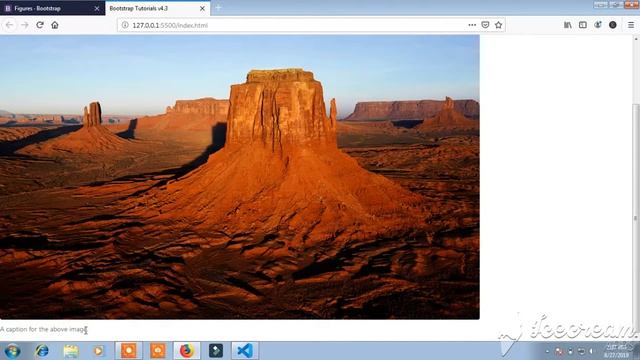Screen dimensions: 640x360
Task: Bookmark this page with the star icon
Action: coord(498,25)
